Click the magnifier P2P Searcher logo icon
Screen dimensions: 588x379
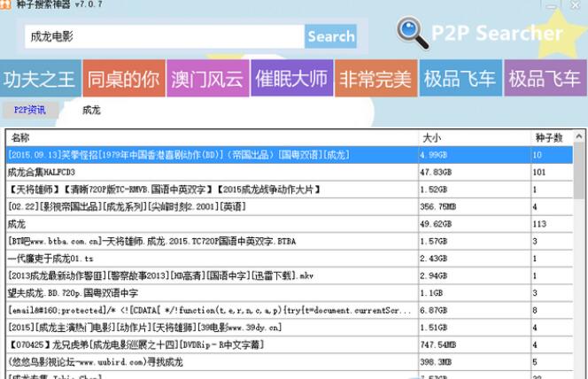(x=413, y=33)
